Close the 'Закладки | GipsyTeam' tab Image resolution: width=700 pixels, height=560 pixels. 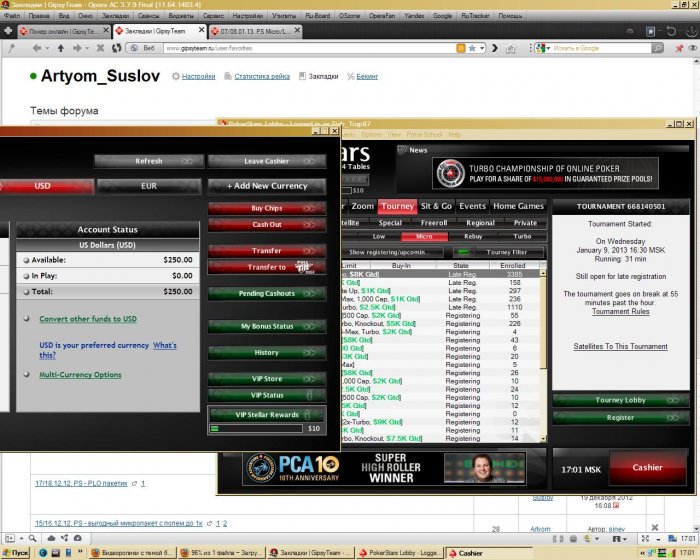[201, 30]
